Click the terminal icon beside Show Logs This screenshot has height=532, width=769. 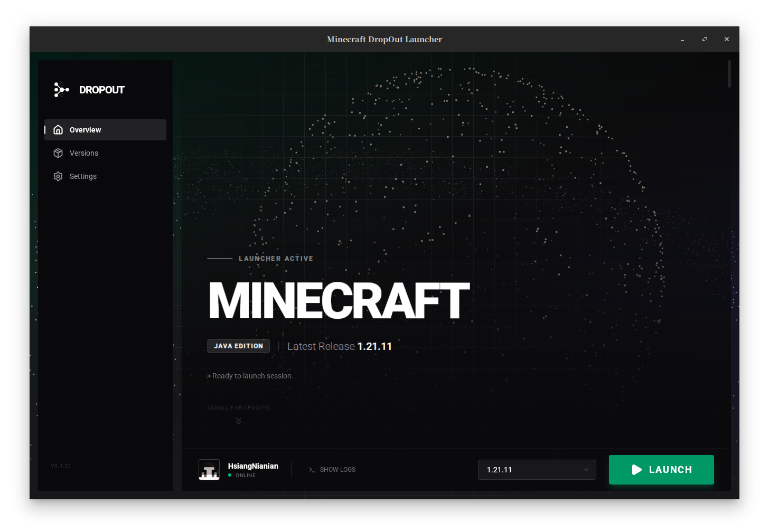(312, 470)
